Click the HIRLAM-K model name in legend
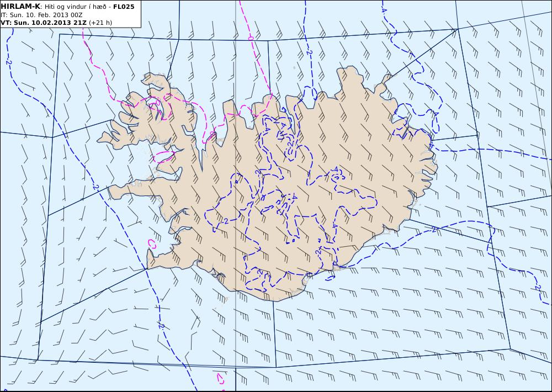 (x=21, y=7)
